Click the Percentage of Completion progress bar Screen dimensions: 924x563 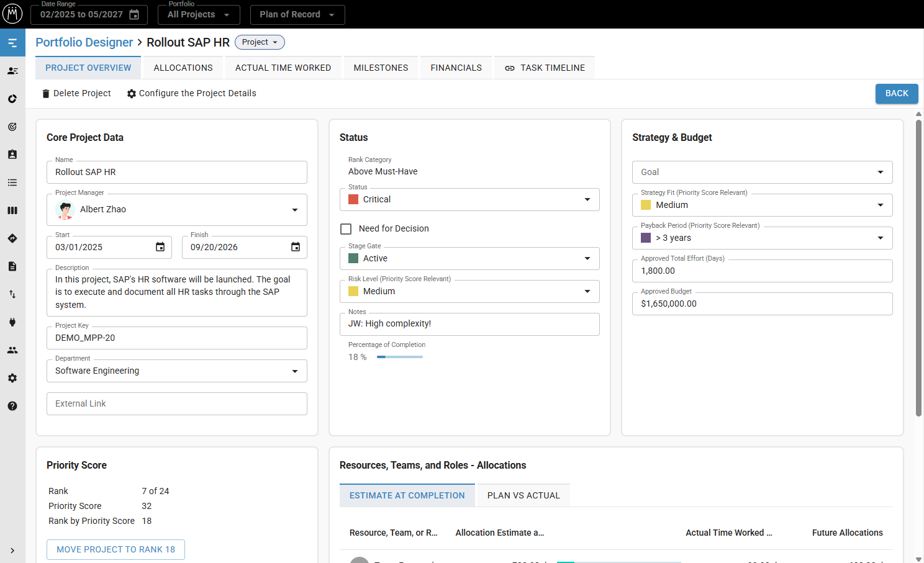click(400, 357)
